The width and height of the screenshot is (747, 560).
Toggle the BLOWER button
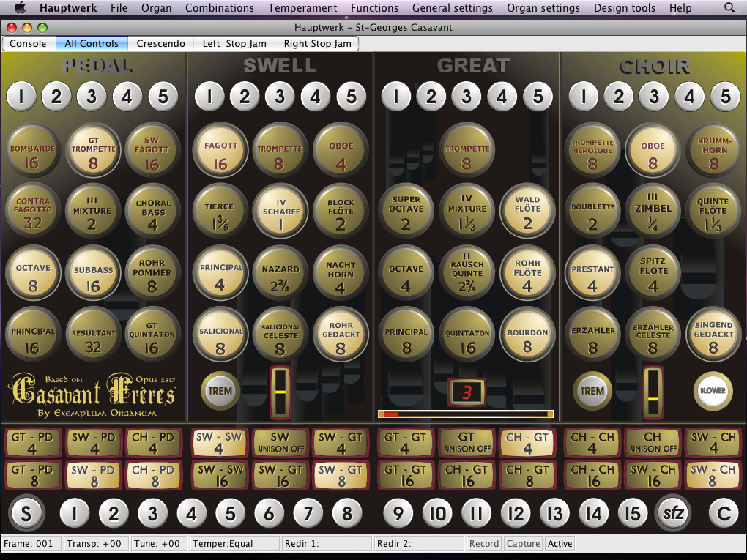(x=713, y=391)
